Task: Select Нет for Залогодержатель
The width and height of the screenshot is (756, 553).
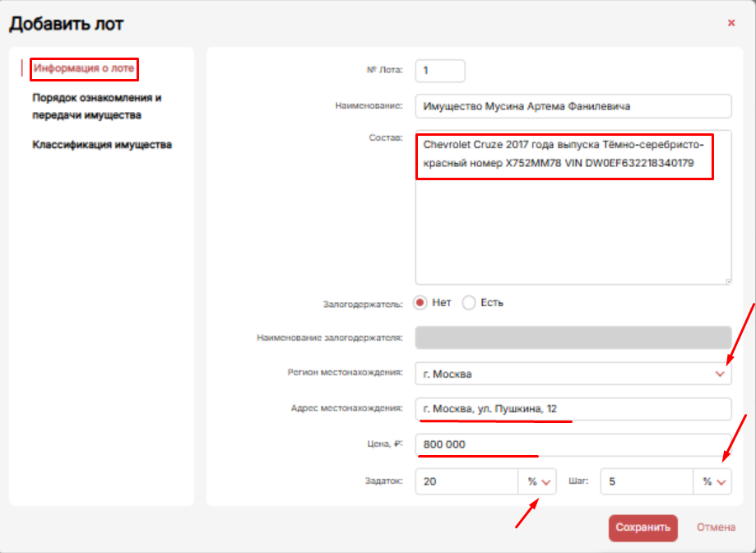Action: click(x=420, y=303)
